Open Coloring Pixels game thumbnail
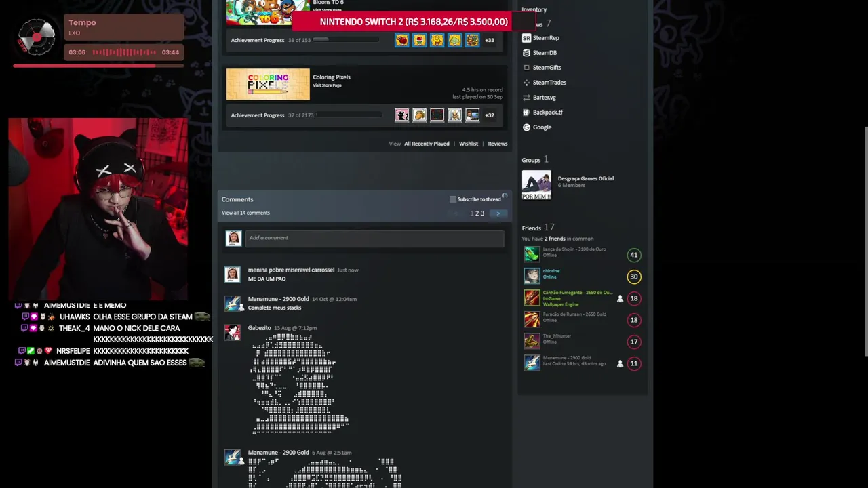This screenshot has height=488, width=868. 268,84
